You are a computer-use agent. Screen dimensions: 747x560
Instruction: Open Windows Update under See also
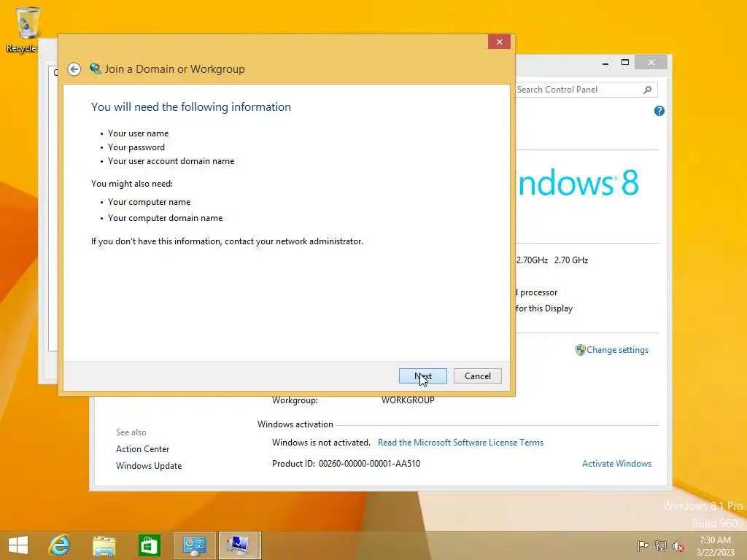[149, 466]
